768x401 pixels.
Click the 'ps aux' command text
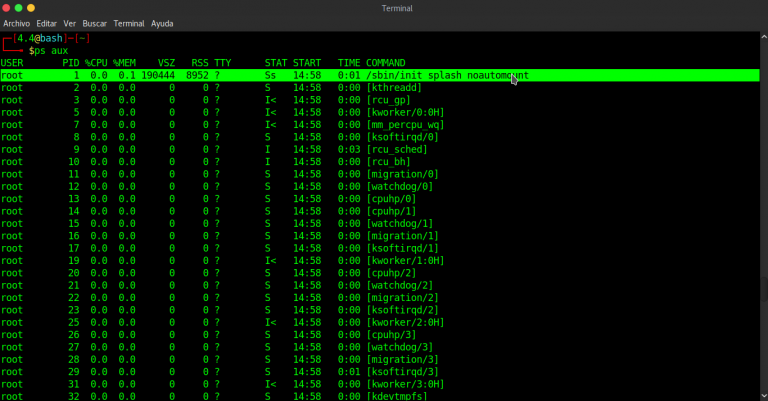(50, 50)
